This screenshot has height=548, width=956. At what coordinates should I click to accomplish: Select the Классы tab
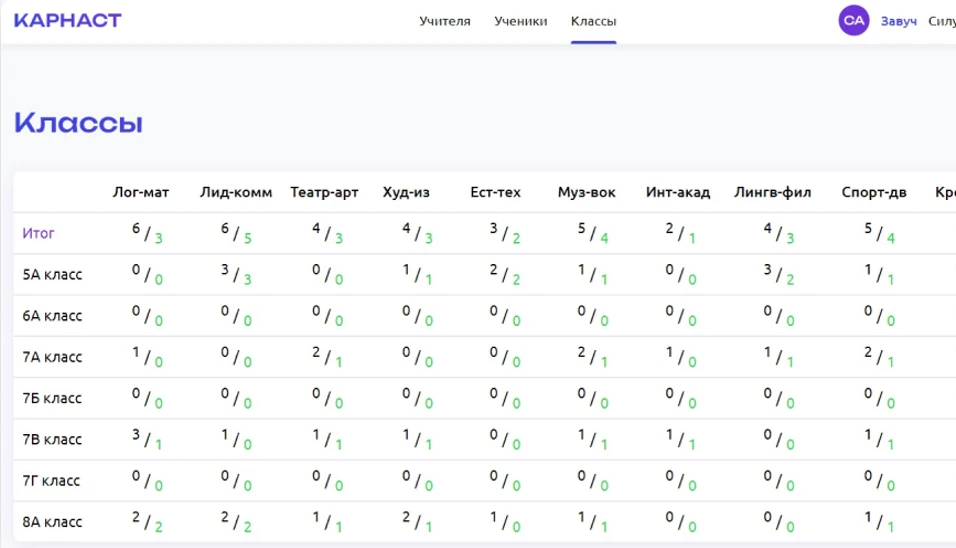[593, 21]
